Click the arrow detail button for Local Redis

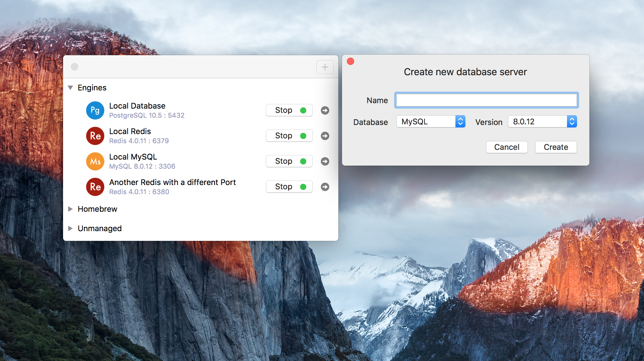pos(326,135)
